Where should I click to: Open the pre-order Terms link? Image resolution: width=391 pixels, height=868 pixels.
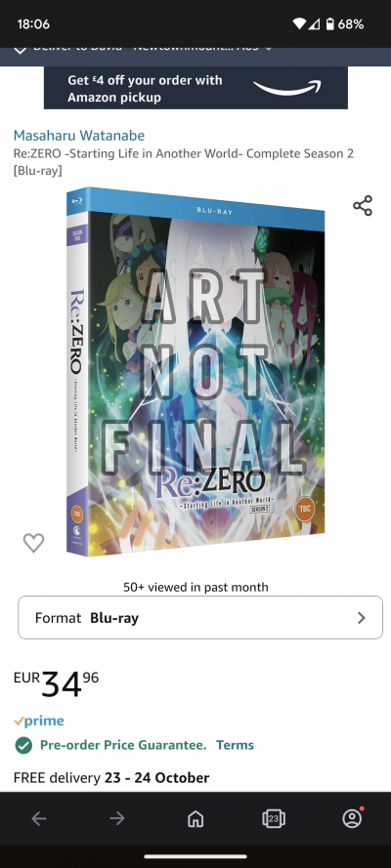tap(235, 745)
